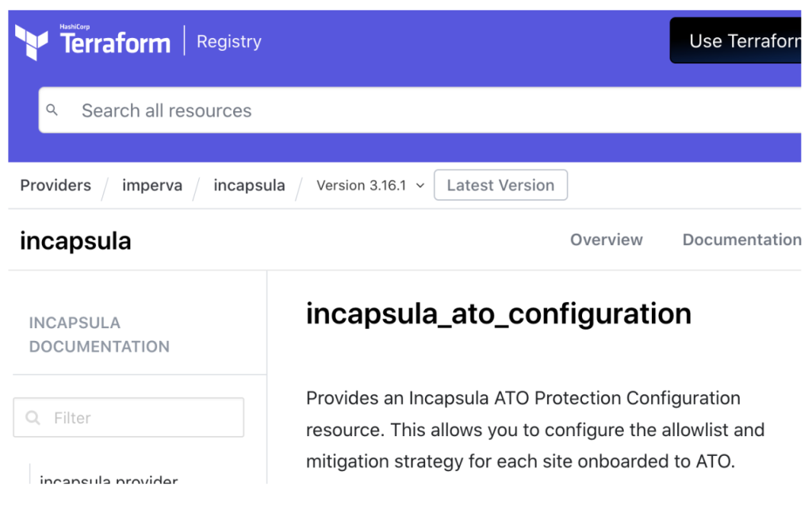812x513 pixels.
Task: Select the Overview tab
Action: 607,239
